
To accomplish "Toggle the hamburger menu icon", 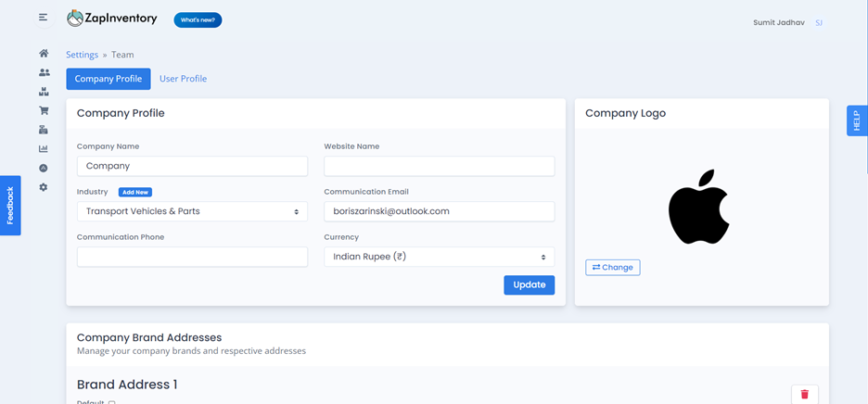I will click(44, 18).
